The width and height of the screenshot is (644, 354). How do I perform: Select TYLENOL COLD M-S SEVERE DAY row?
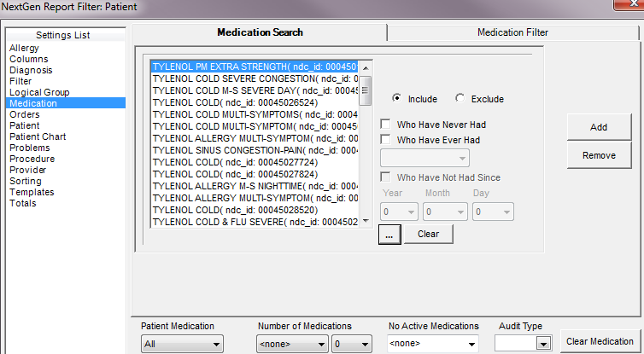pos(255,90)
